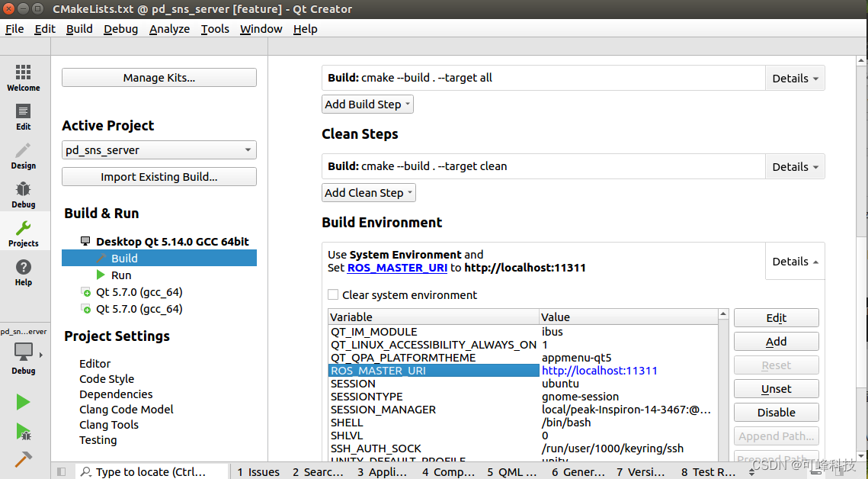Click the monitor icon of Desktop Qt 5.14.0 kit
The height and width of the screenshot is (479, 868).
(85, 242)
